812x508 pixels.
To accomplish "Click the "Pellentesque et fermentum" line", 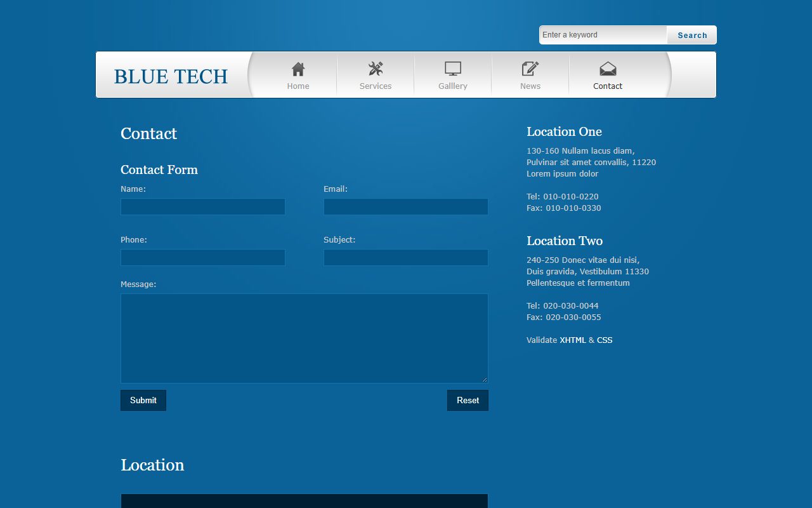I will [578, 283].
